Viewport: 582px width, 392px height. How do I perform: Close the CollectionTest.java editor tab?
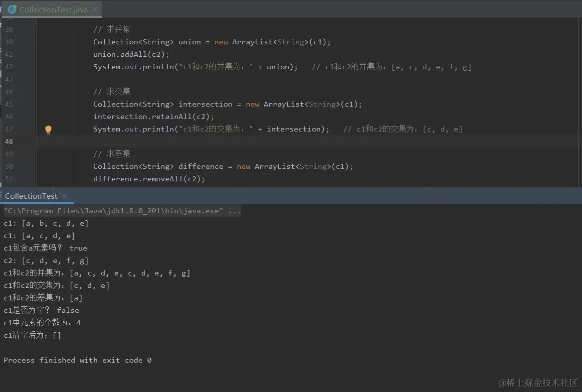[x=95, y=9]
